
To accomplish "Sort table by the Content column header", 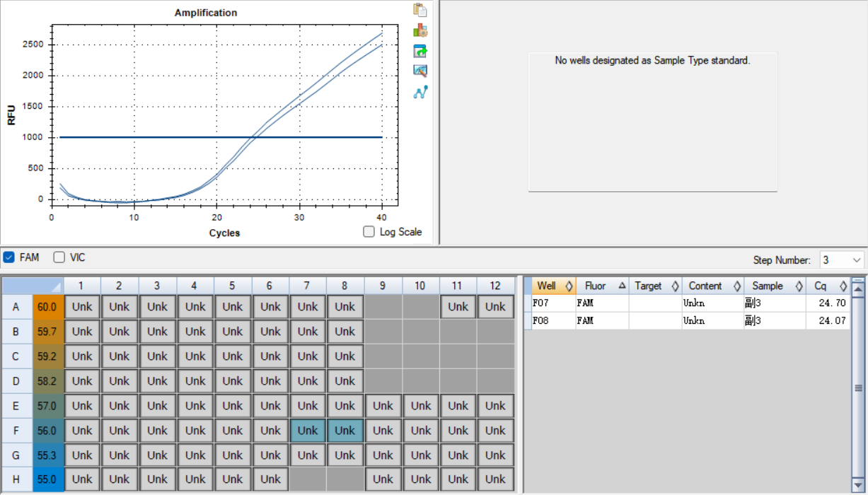I will [713, 286].
